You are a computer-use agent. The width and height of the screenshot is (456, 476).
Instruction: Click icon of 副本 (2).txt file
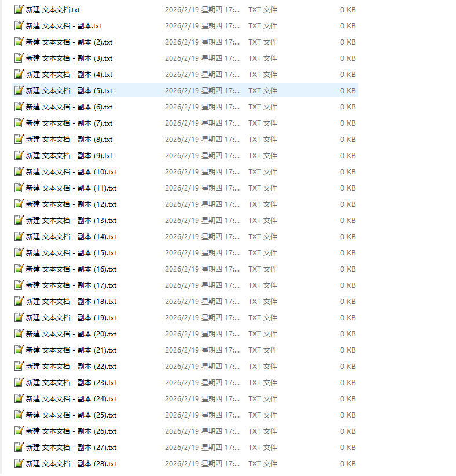pyautogui.click(x=19, y=42)
